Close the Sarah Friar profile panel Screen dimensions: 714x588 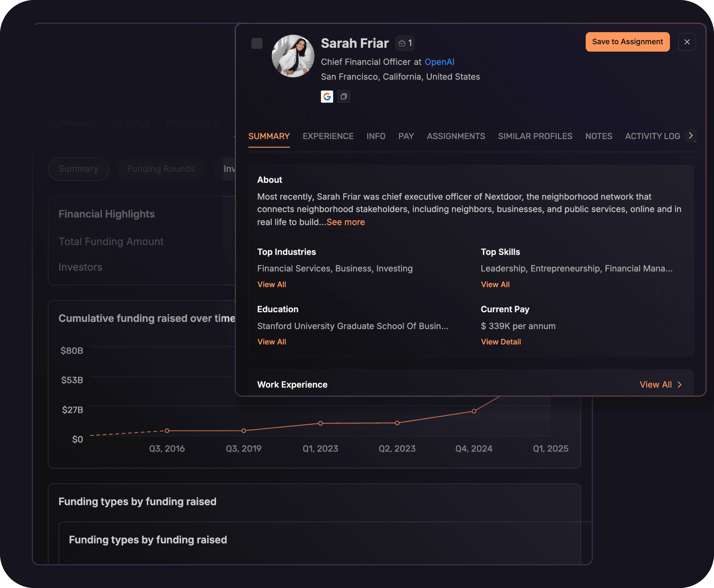click(x=687, y=42)
